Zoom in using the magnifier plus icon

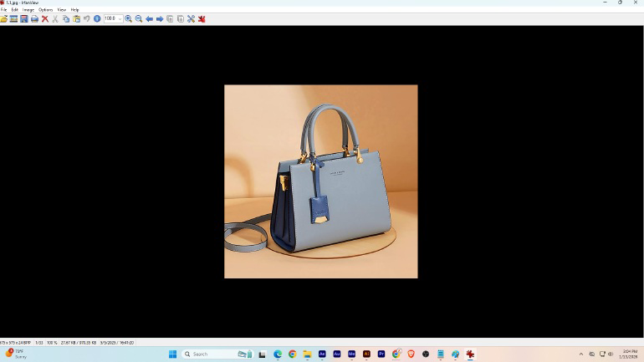point(129,18)
